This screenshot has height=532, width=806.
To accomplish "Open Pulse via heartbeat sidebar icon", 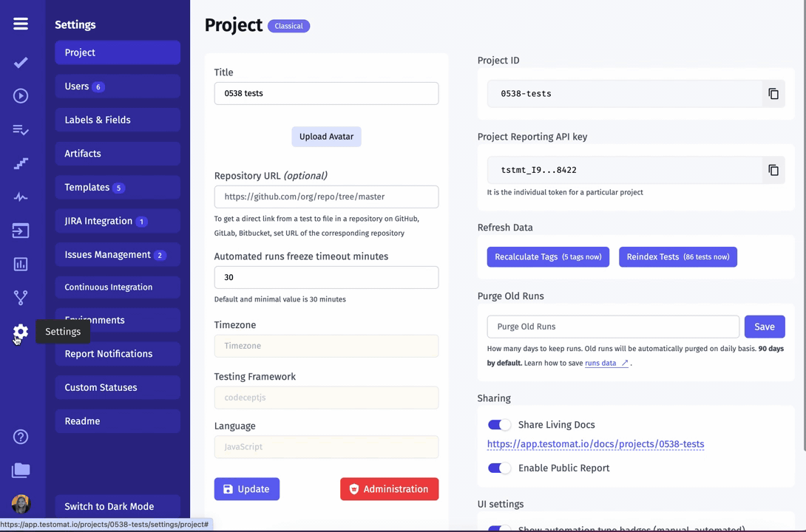I will pyautogui.click(x=21, y=197).
